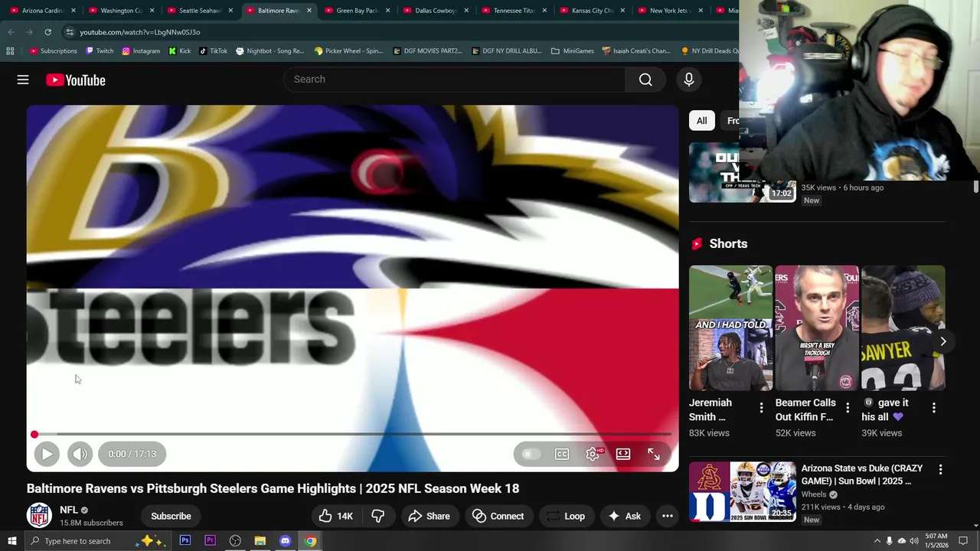Open options for Arizona State vs Duke video
The height and width of the screenshot is (551, 980).
point(940,469)
